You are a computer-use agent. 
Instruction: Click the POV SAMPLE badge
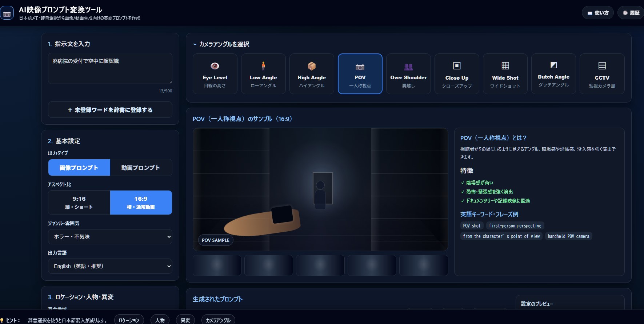click(216, 240)
